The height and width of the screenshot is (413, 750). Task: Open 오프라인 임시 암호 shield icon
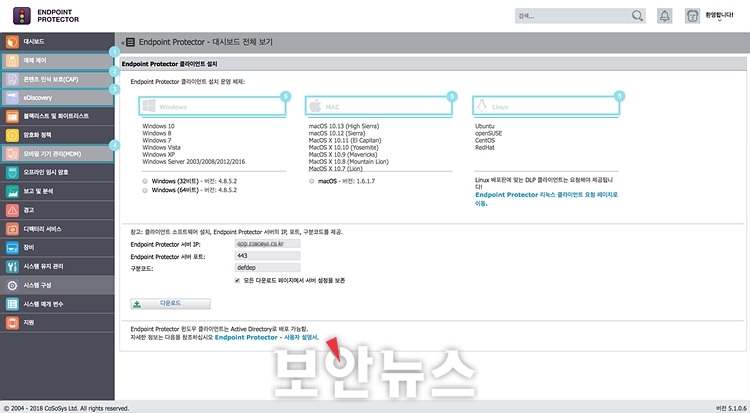click(x=12, y=172)
